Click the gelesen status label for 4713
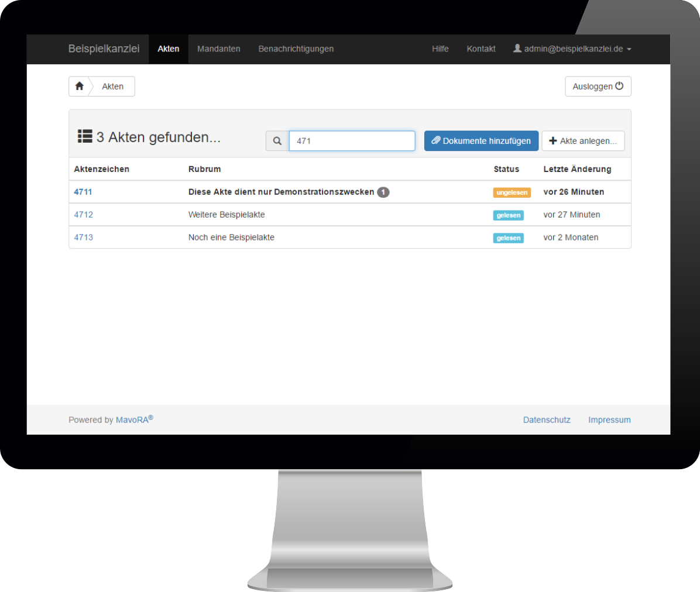The image size is (700, 592). click(508, 238)
